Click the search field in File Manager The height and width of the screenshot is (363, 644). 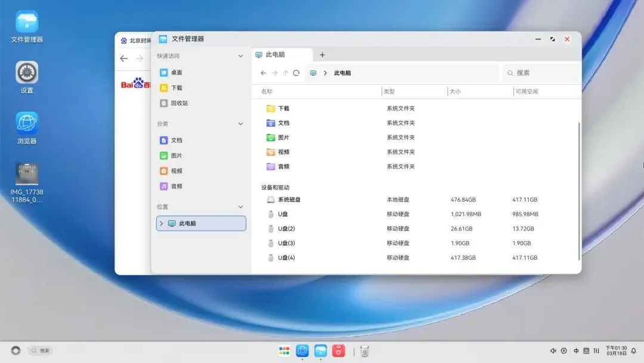pos(540,73)
